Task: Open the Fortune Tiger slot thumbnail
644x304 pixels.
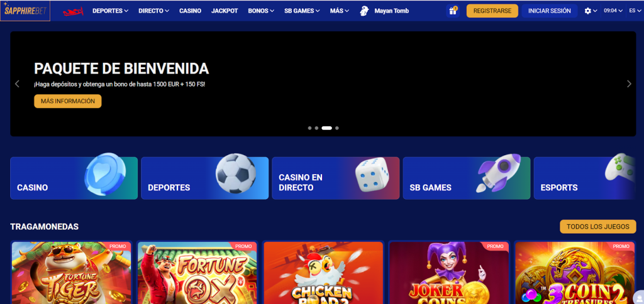Action: pyautogui.click(x=72, y=273)
